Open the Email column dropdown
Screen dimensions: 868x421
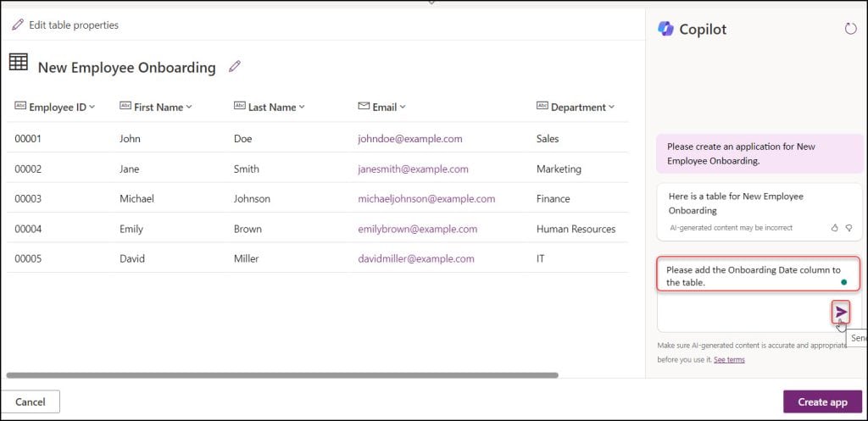point(403,107)
